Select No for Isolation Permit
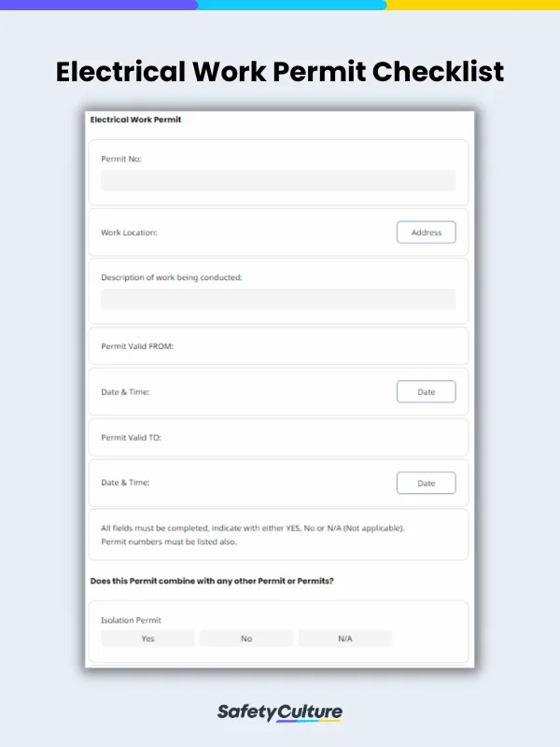 tap(245, 638)
